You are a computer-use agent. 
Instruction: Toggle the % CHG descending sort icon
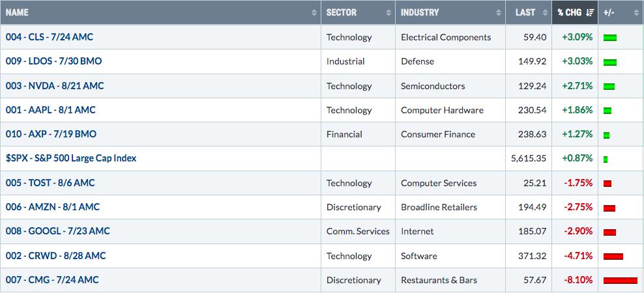tap(590, 13)
